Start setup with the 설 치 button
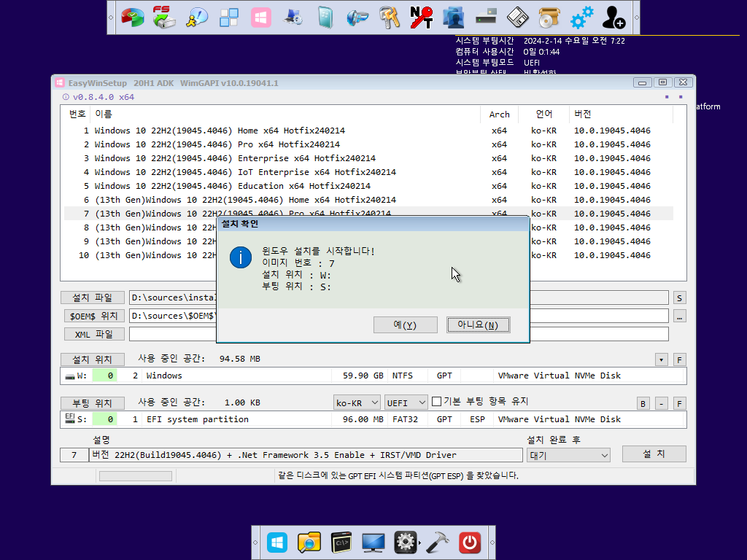This screenshot has height=560, width=747. pos(654,454)
